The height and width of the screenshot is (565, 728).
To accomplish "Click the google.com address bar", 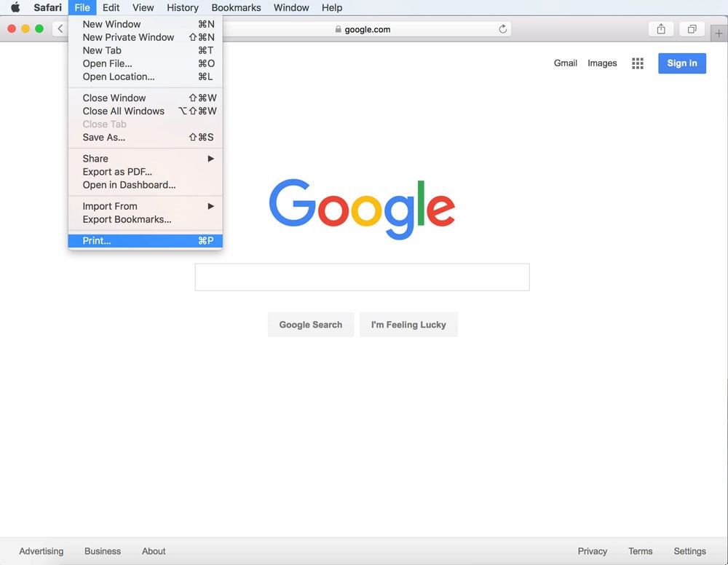I will 367,29.
